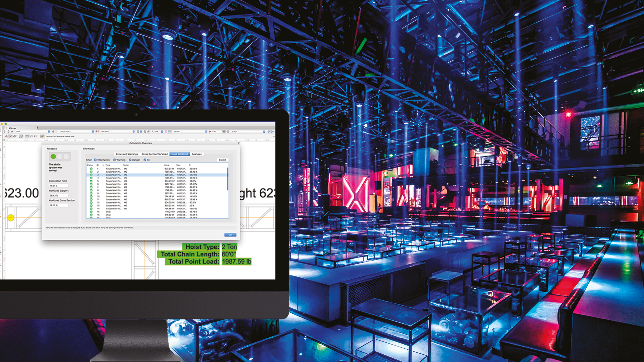Click the scrollbar of the hoist list
This screenshot has width=644, height=362.
pyautogui.click(x=227, y=179)
